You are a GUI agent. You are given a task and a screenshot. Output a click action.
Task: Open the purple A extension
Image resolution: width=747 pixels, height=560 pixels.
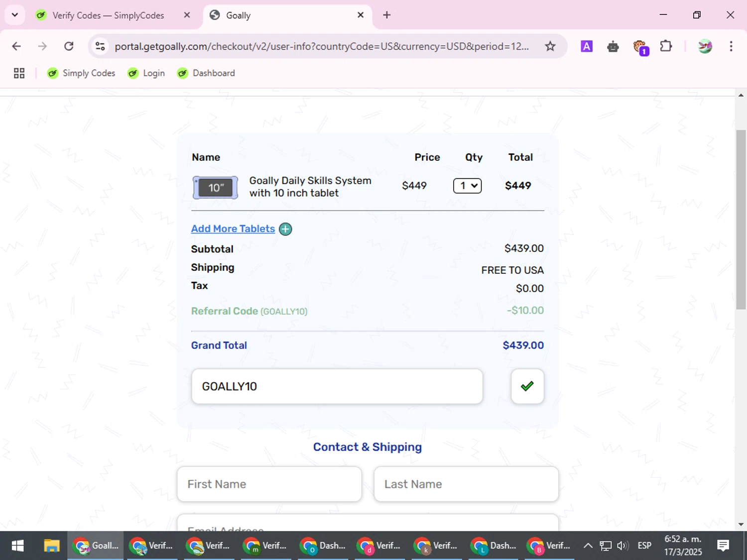587,46
